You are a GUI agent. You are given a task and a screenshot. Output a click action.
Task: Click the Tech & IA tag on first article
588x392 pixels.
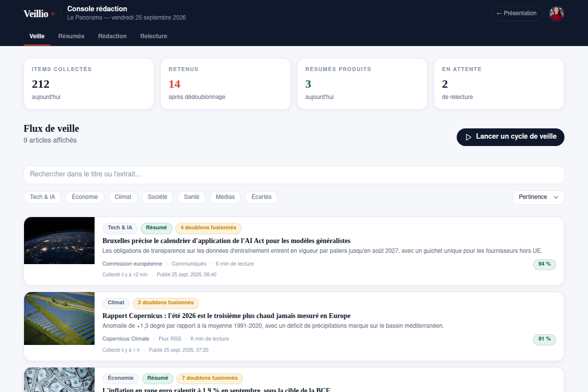tap(120, 228)
